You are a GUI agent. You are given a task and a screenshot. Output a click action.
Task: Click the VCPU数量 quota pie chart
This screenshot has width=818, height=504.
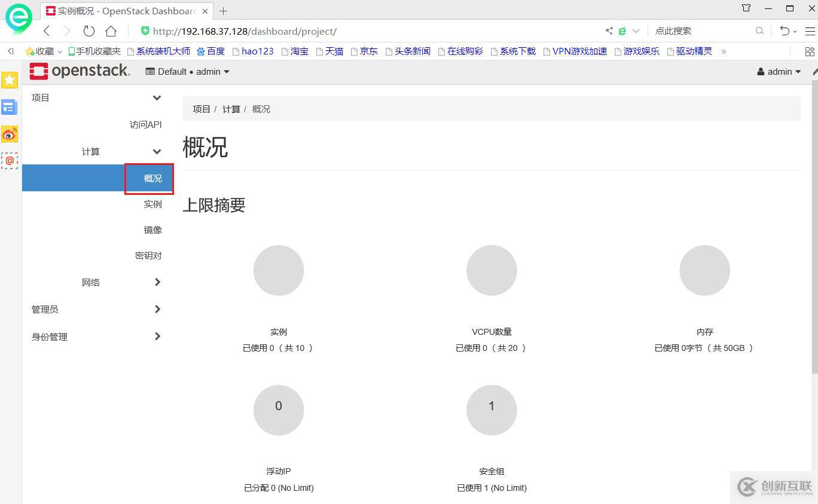[492, 270]
